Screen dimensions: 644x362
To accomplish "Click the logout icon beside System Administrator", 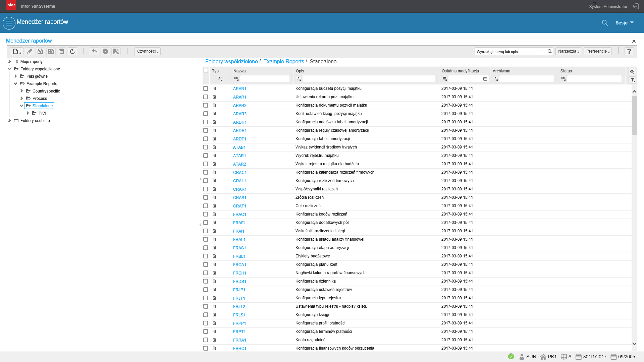I will coord(635,6).
